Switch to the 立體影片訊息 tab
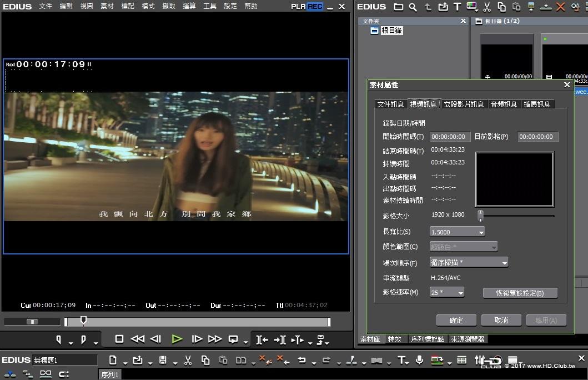This screenshot has height=380, width=588. pos(464,104)
